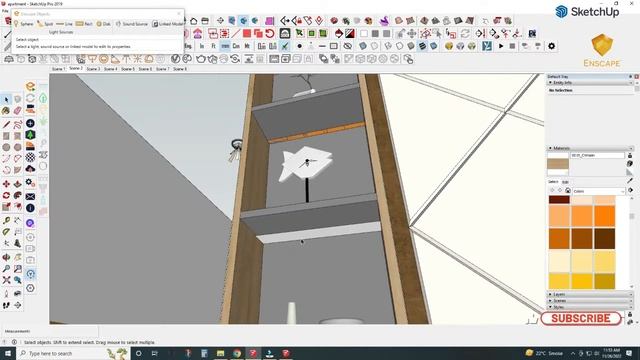
Task: Select the Spot light option
Action: [45, 24]
